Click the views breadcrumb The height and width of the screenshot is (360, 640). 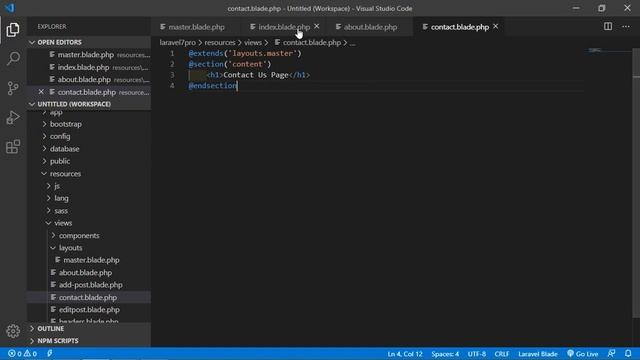coord(253,42)
